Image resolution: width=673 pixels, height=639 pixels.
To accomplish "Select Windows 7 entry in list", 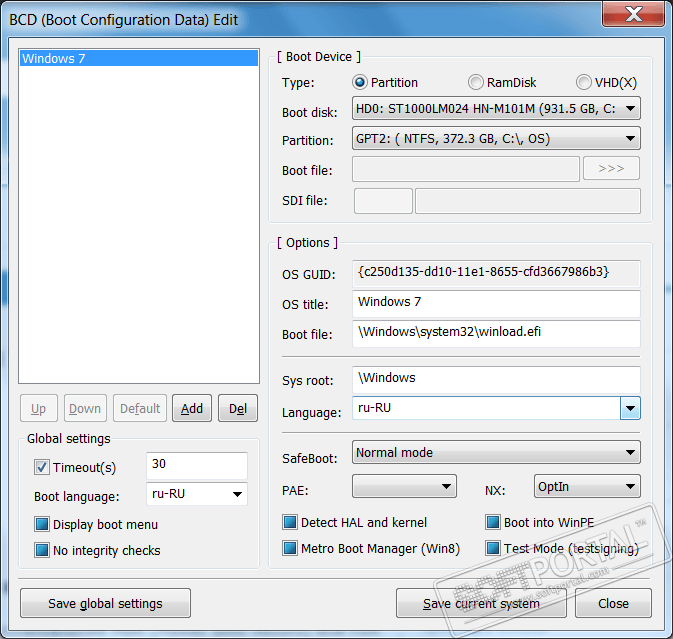I will pyautogui.click(x=139, y=58).
